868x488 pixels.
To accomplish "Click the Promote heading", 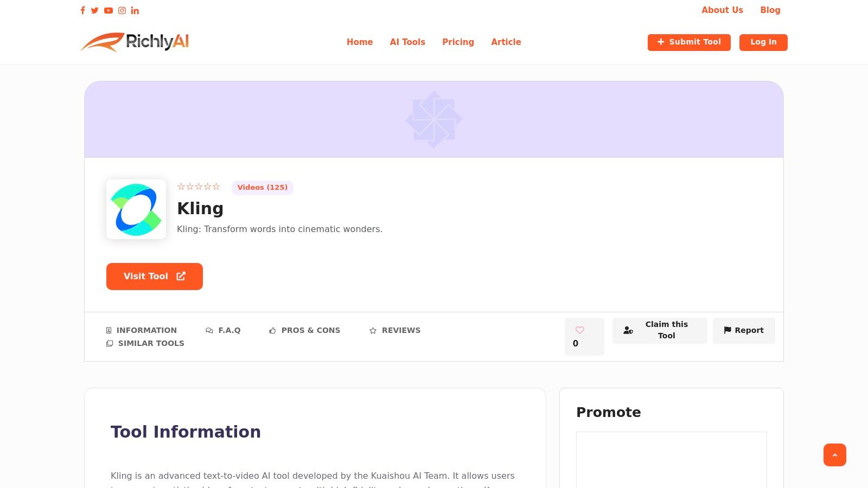I will click(609, 412).
